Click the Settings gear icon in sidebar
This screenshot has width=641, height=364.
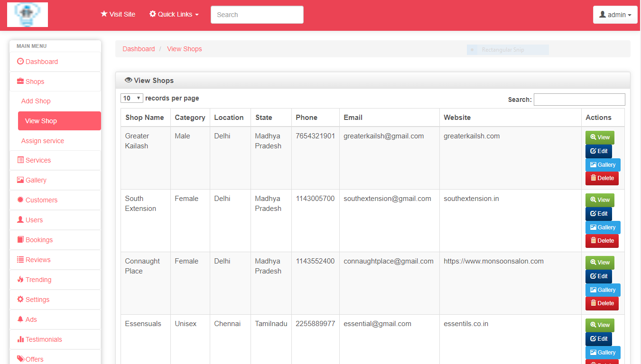pyautogui.click(x=20, y=300)
